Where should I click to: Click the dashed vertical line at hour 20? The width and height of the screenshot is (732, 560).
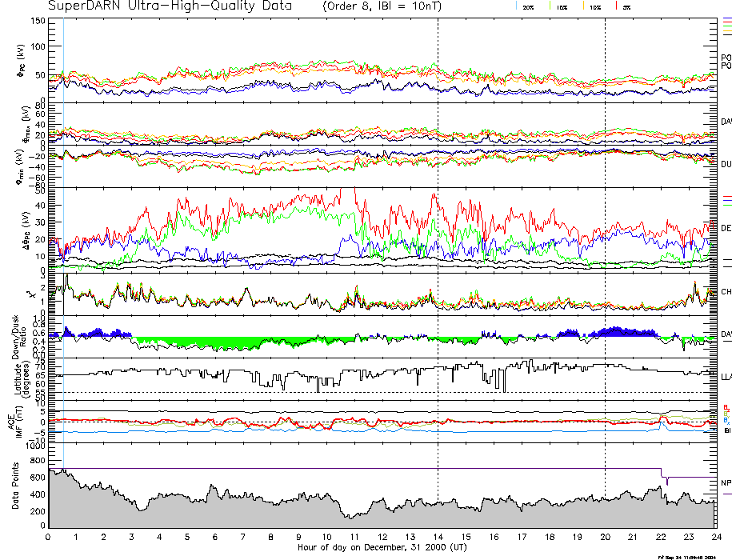tap(605, 240)
